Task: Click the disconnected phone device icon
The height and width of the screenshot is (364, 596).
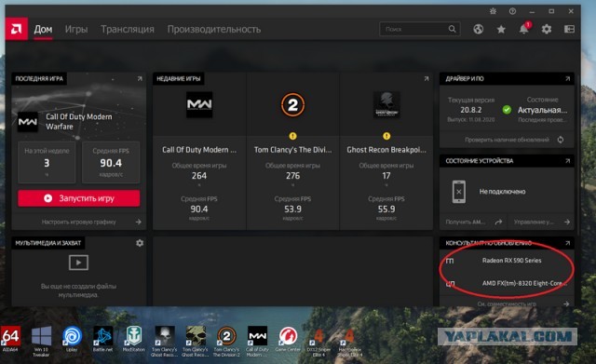Action: (459, 192)
